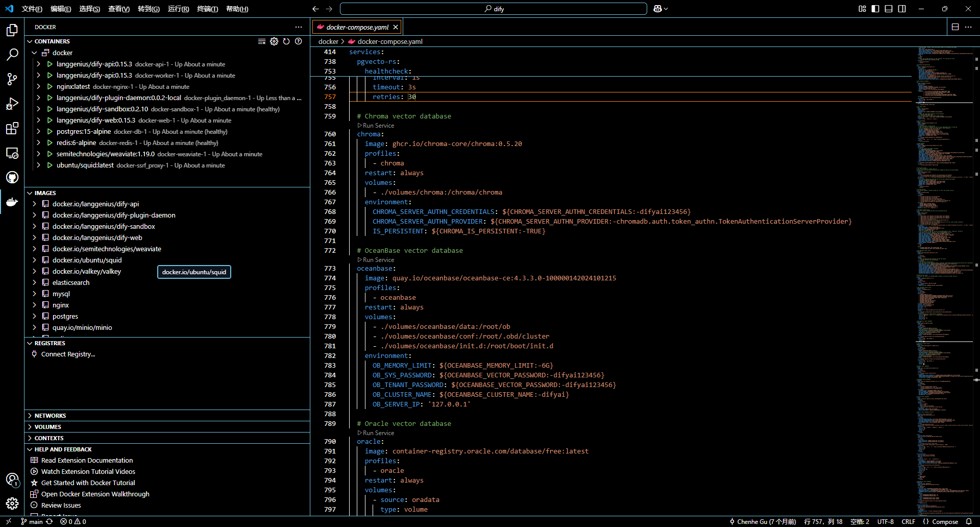
Task: Expand docker.io/langgenius/dify-web image
Action: pos(34,237)
